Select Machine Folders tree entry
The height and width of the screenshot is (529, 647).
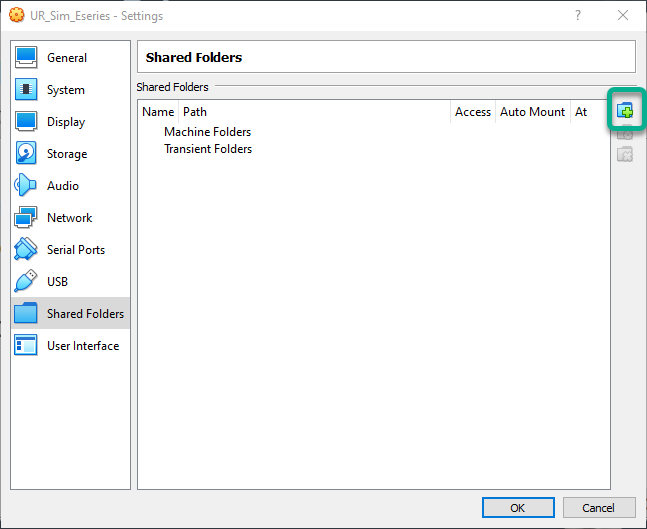(207, 132)
